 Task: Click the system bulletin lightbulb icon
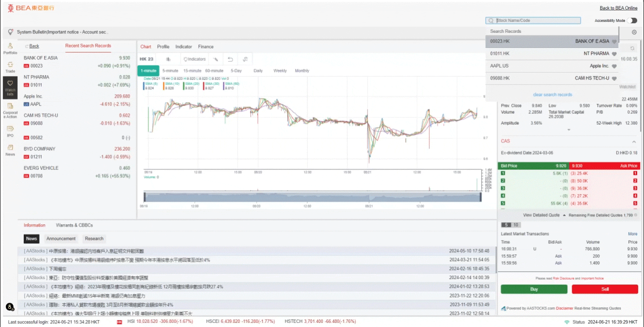pyautogui.click(x=10, y=32)
